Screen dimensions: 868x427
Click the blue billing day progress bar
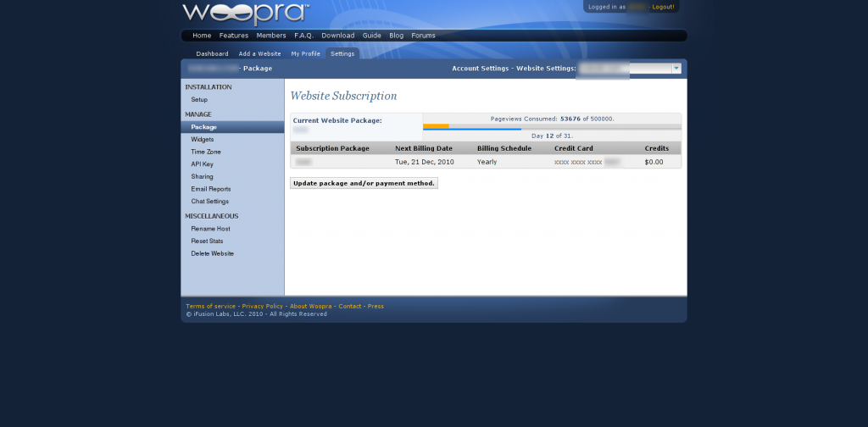tap(472, 130)
